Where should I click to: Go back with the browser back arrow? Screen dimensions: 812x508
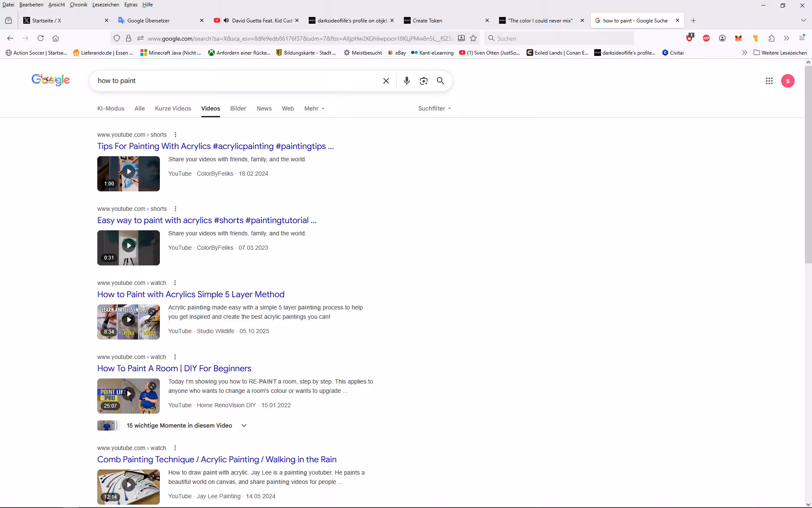click(10, 38)
